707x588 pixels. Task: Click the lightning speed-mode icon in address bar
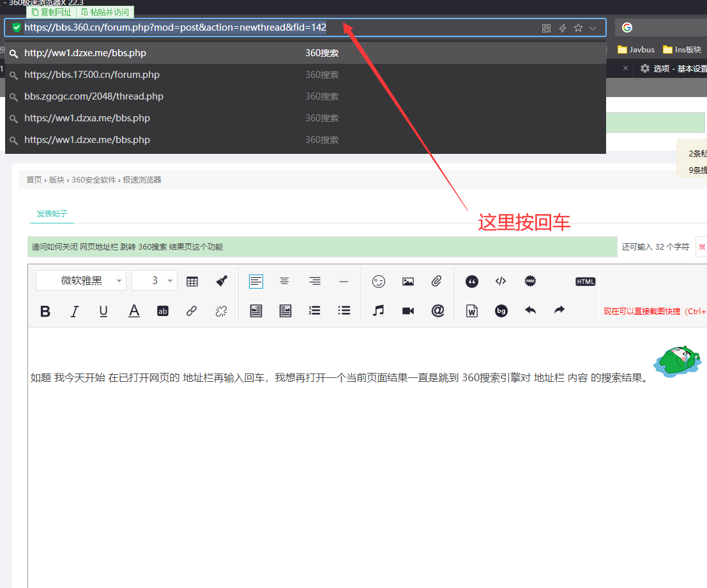pos(563,28)
